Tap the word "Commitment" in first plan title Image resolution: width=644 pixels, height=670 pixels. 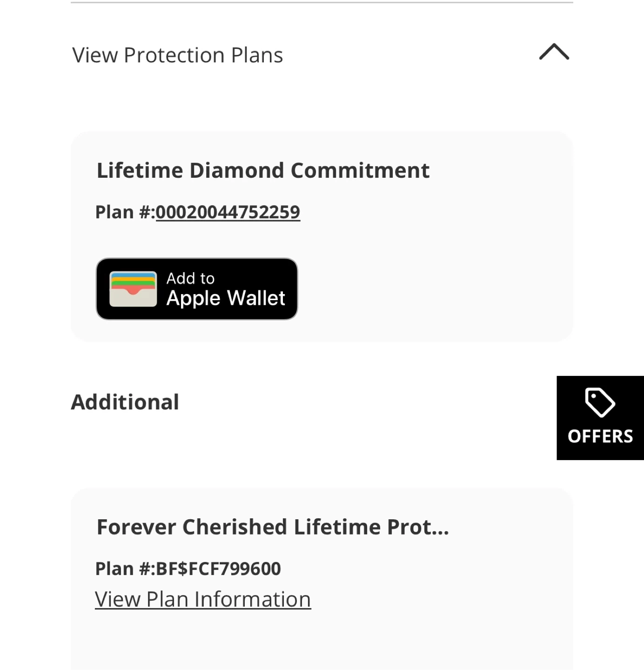(x=360, y=170)
